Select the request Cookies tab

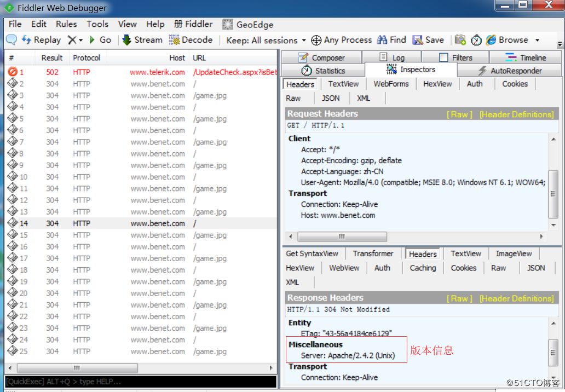pos(515,84)
